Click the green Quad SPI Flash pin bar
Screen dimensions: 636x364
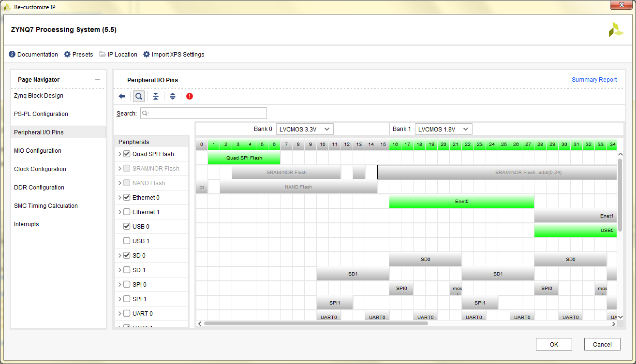244,158
